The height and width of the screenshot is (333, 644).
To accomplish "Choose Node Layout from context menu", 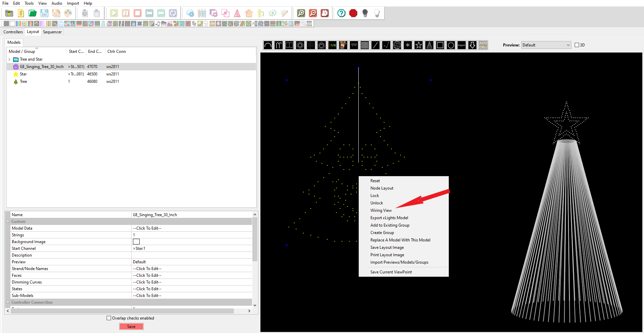I will (x=382, y=188).
